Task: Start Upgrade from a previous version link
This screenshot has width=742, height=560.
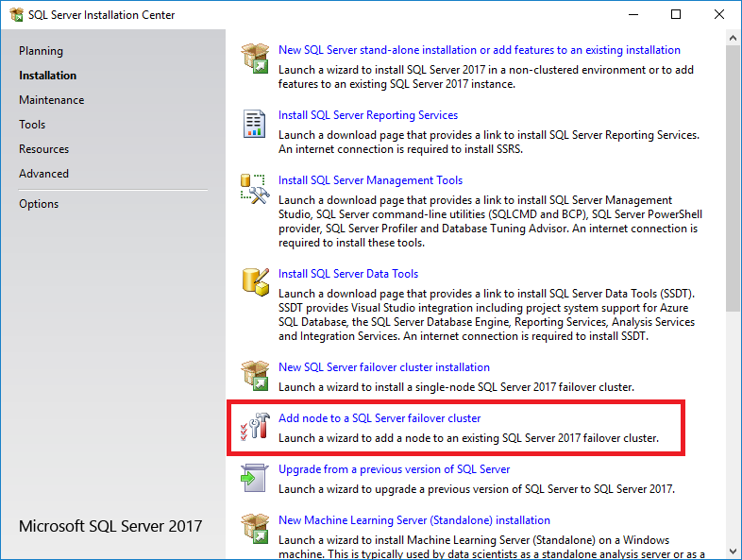Action: point(394,469)
